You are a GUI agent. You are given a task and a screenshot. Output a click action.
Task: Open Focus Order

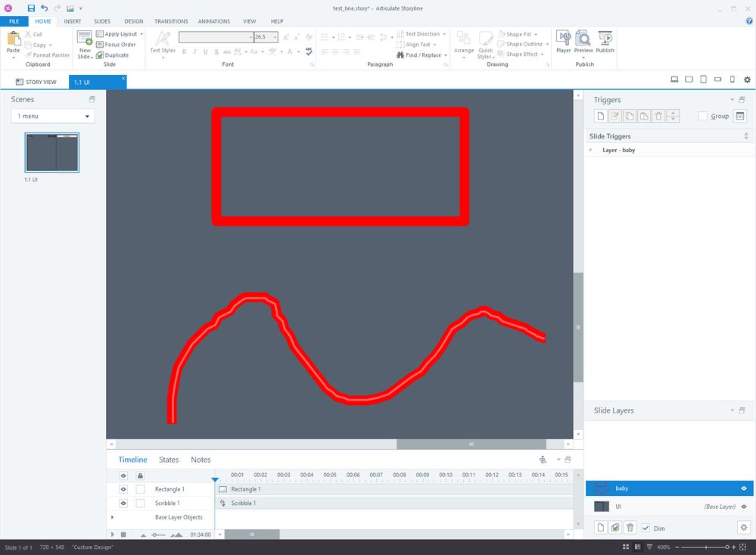pos(116,45)
